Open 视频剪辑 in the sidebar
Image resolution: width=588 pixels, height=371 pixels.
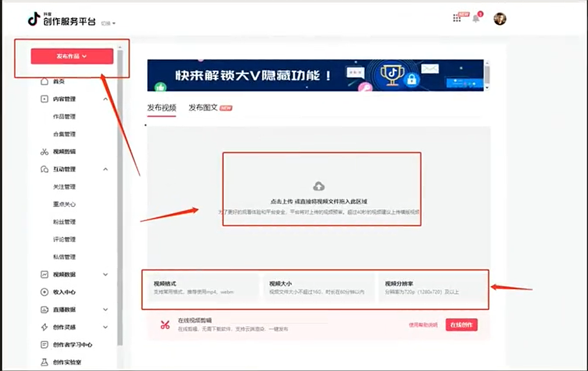(x=64, y=152)
